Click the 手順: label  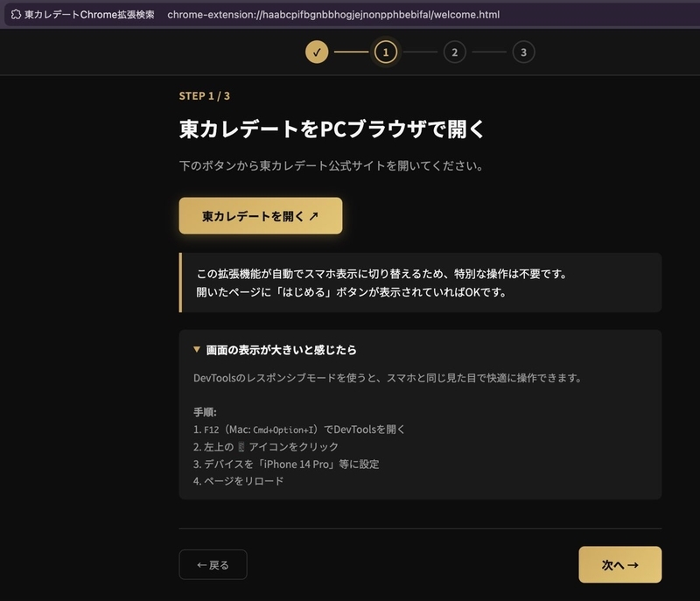pos(205,412)
